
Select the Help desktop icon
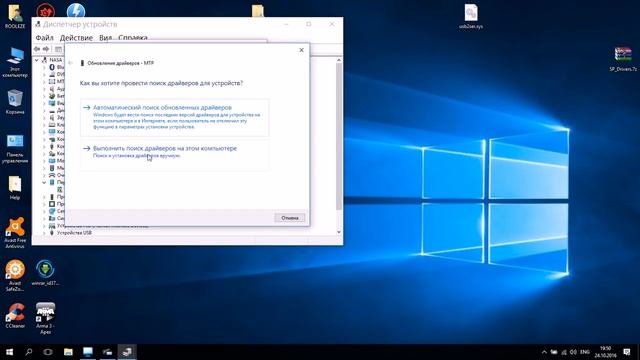tap(15, 188)
